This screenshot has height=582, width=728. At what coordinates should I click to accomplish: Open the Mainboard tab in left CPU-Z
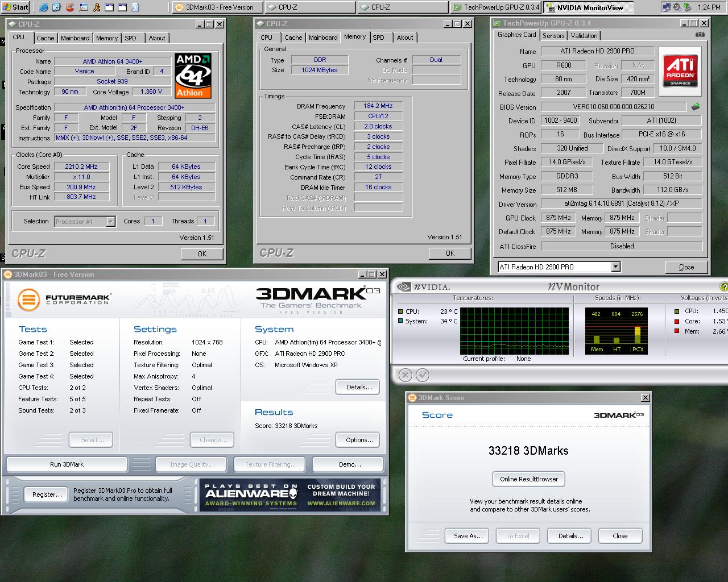click(75, 38)
